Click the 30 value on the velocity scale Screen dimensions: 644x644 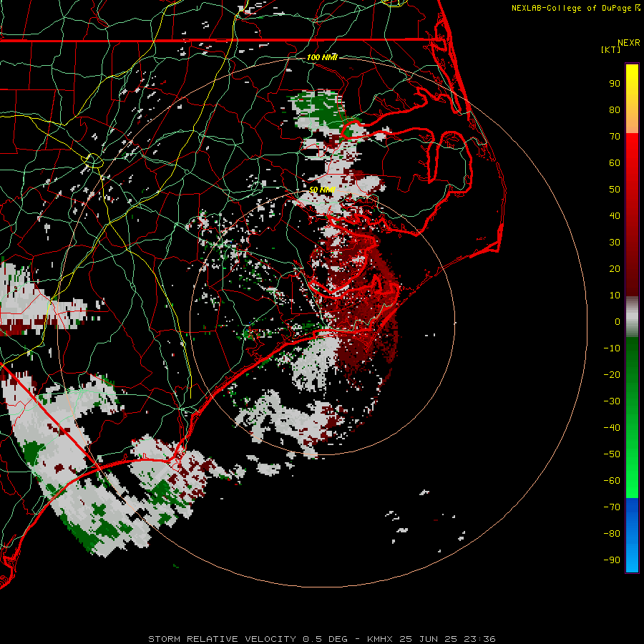(x=615, y=243)
